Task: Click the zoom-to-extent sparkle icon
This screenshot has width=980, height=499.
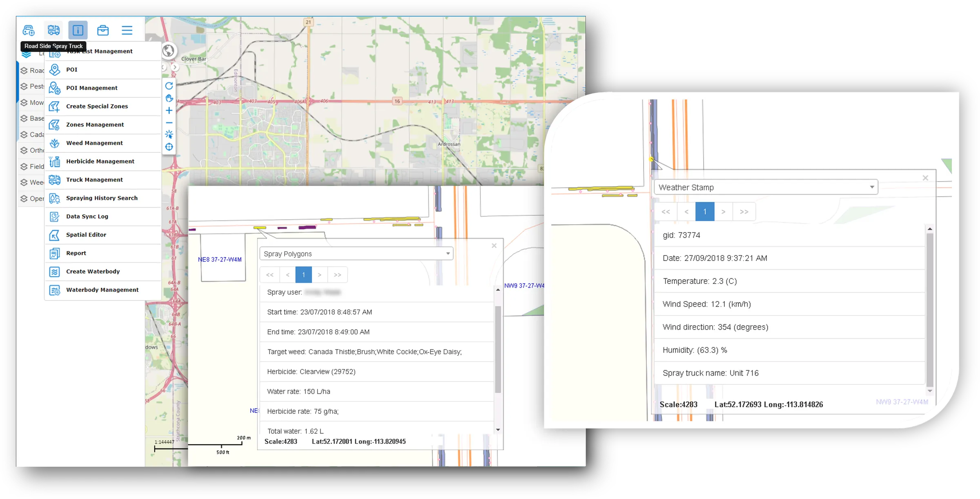Action: click(169, 134)
